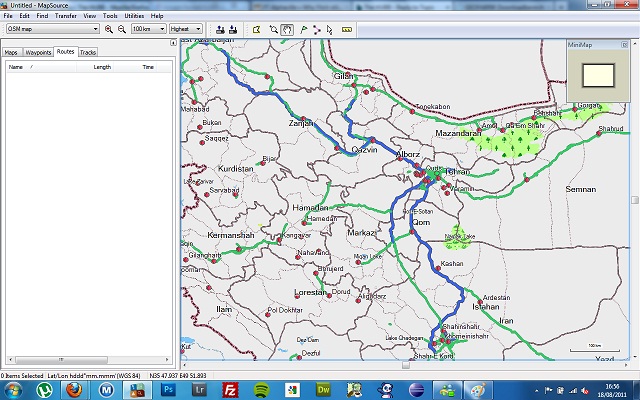The width and height of the screenshot is (640, 400).
Task: Open the Tools menu
Action: (x=110, y=16)
